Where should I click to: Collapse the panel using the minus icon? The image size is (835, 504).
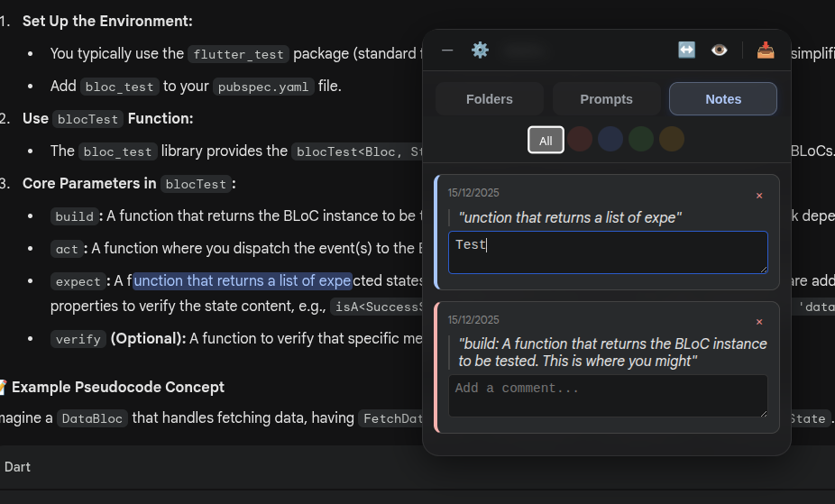point(447,50)
